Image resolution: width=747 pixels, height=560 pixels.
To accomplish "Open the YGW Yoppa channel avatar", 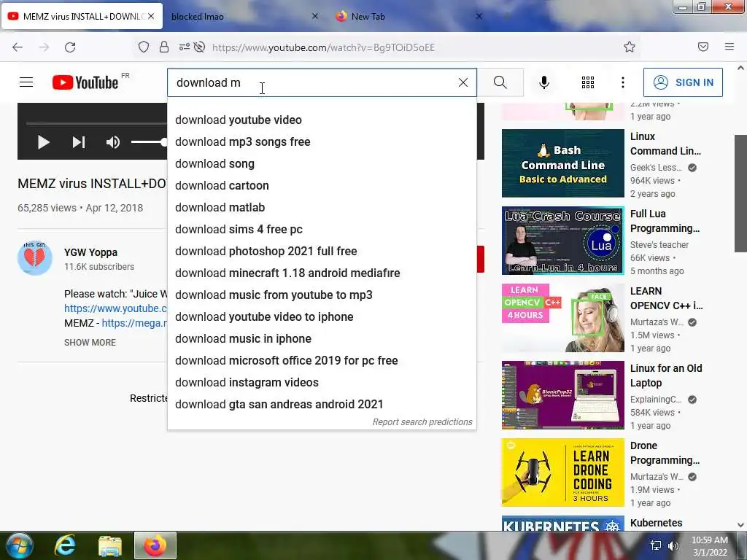I will (x=35, y=257).
